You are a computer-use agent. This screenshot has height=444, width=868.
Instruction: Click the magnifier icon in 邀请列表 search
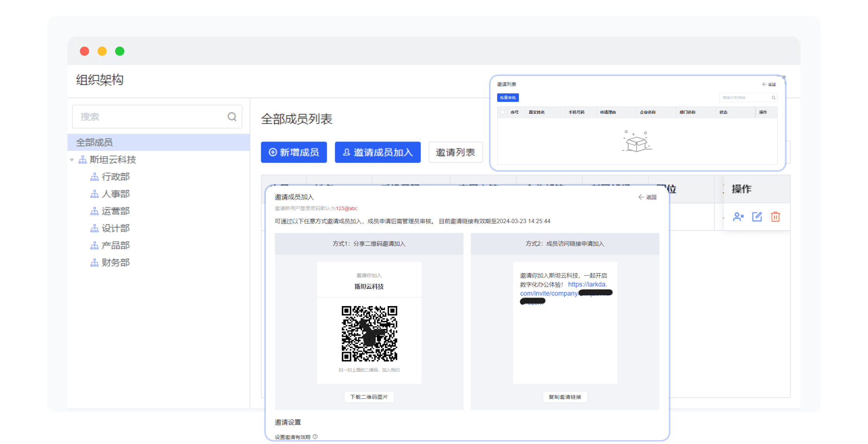773,98
